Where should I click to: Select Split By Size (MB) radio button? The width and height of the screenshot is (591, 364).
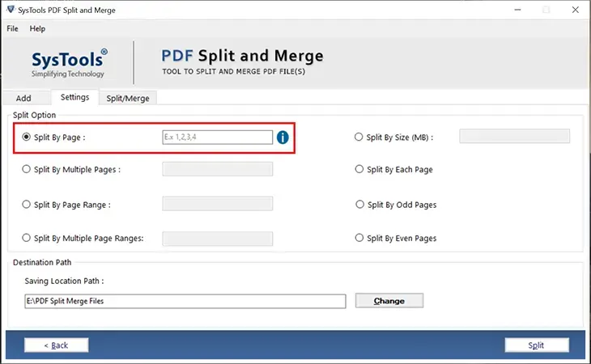click(359, 137)
